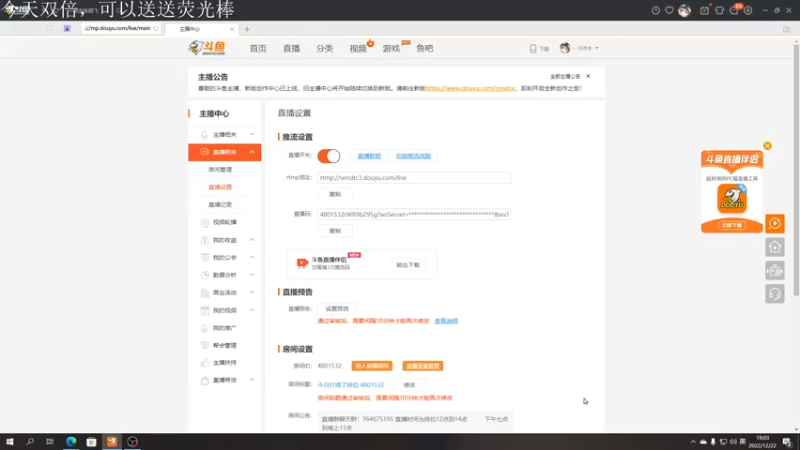Copy the rtmp address with 复制 button
The height and width of the screenshot is (450, 800).
(x=335, y=194)
